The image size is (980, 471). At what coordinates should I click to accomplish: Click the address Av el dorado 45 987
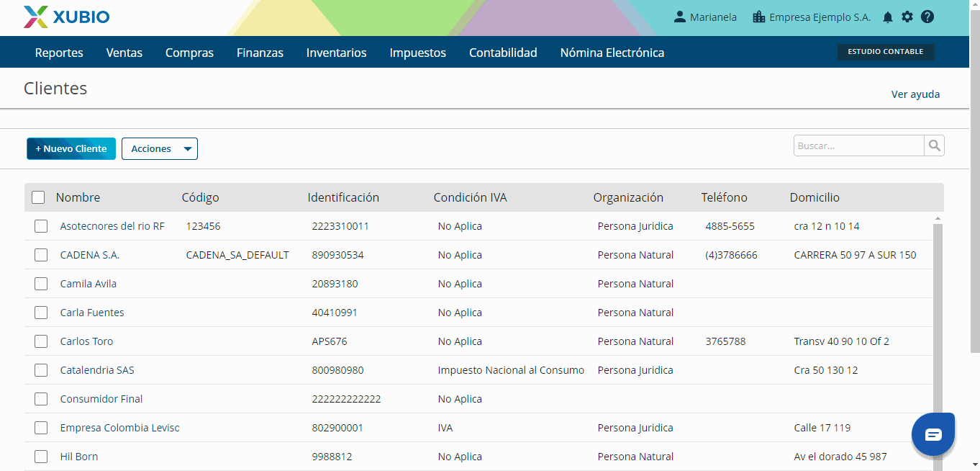pyautogui.click(x=840, y=457)
